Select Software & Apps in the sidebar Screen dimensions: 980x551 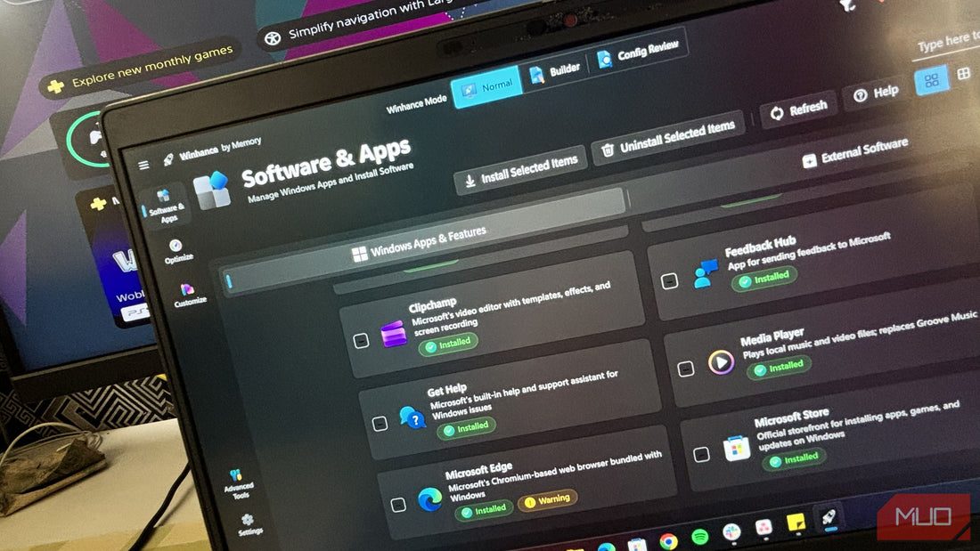coord(166,206)
